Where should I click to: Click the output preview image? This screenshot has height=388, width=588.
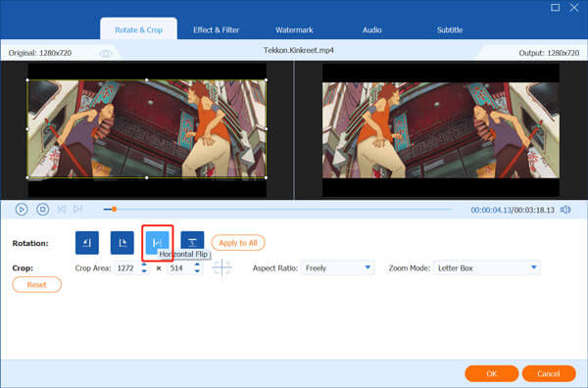click(441, 130)
